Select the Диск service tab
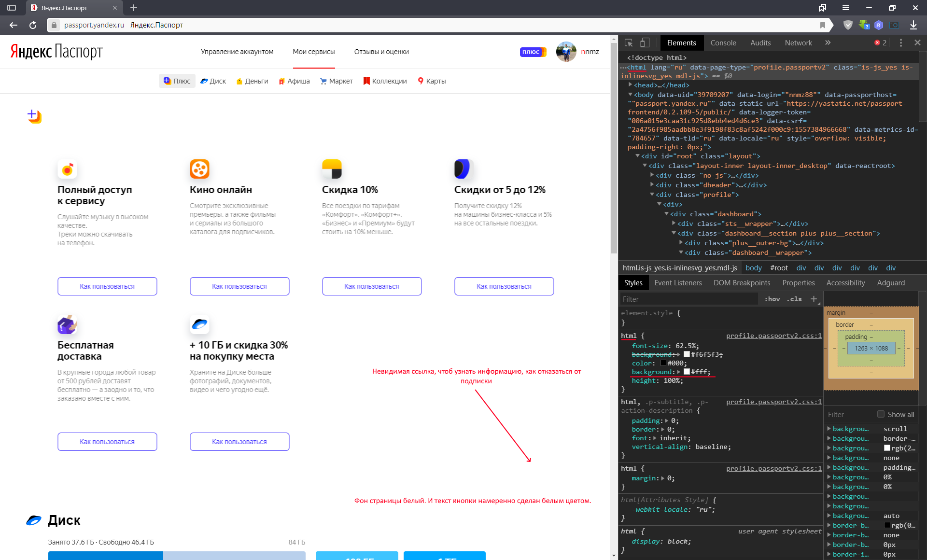Screen dimensions: 927x560 point(213,81)
